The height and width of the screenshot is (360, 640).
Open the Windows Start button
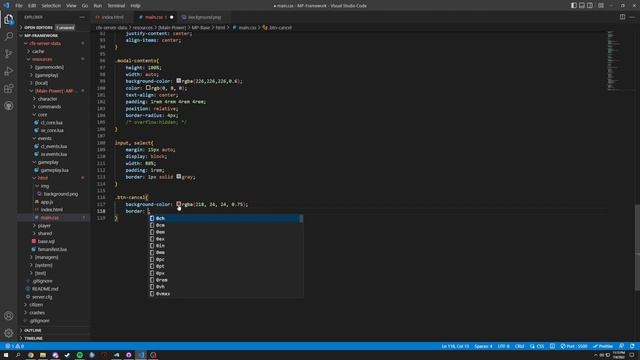pyautogui.click(x=6, y=355)
